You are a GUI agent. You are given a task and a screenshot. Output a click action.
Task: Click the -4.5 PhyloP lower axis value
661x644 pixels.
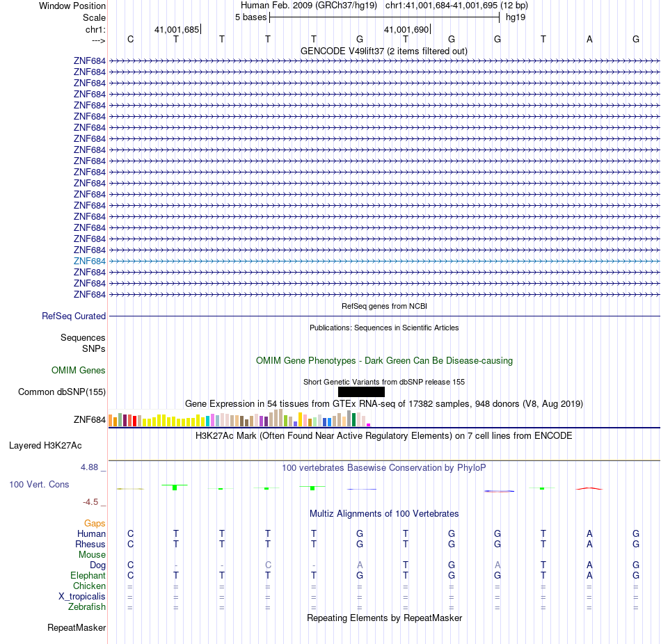[x=90, y=502]
